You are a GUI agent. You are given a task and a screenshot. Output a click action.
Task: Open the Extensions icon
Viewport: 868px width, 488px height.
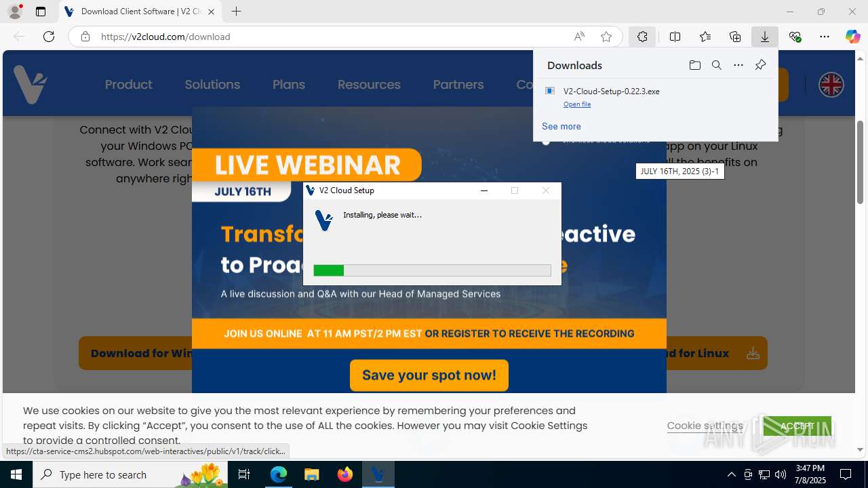642,37
